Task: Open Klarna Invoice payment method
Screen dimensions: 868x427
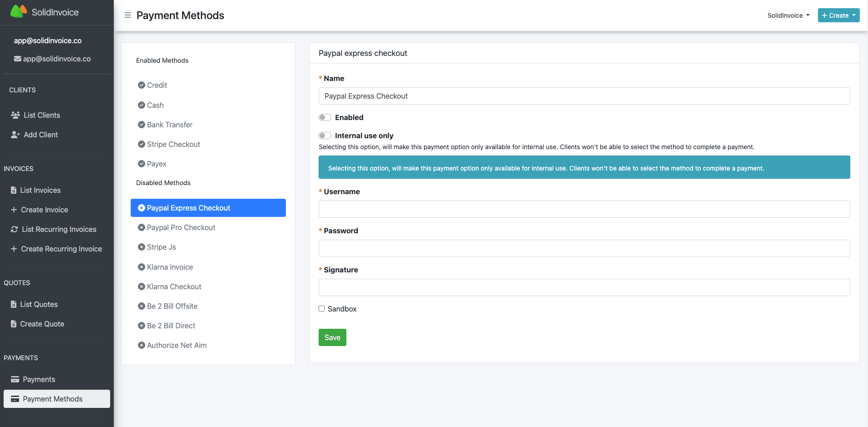Action: point(170,267)
